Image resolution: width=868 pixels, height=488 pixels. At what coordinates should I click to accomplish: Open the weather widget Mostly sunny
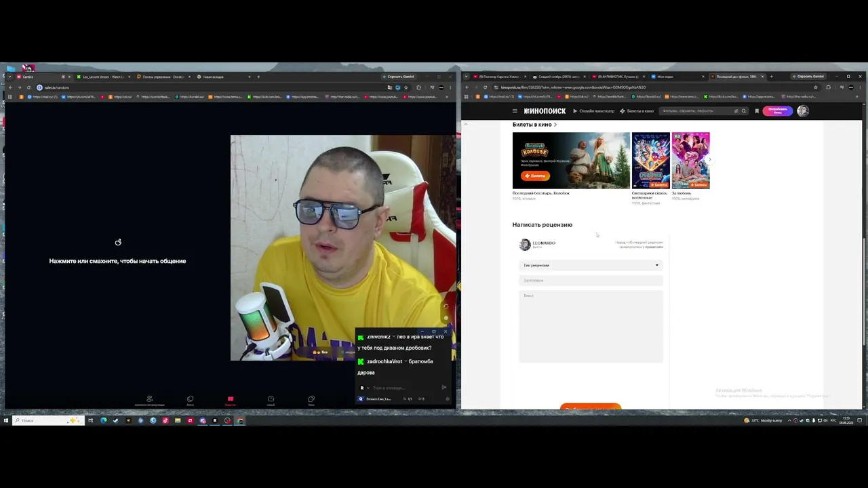coord(763,420)
